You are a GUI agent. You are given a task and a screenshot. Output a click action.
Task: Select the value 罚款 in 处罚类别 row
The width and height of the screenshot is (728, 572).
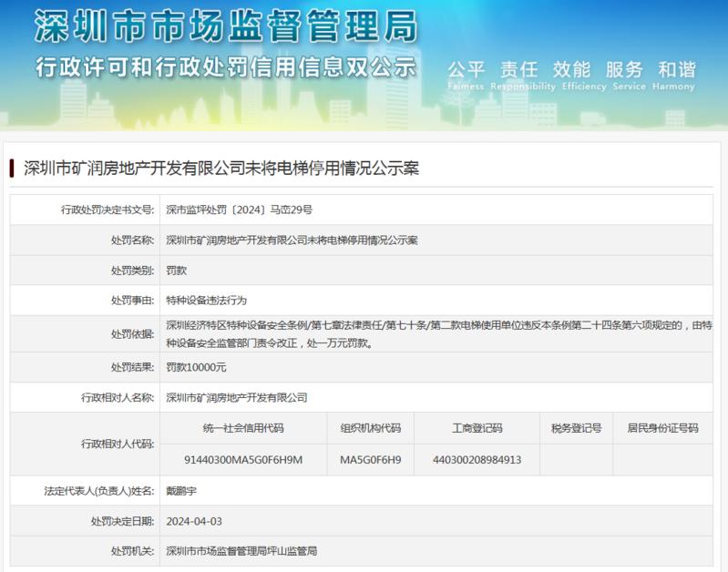point(176,271)
